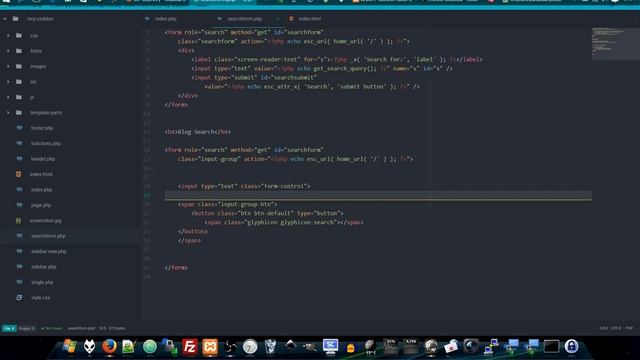Place cursor on highlighted empty line 19

click(378, 195)
